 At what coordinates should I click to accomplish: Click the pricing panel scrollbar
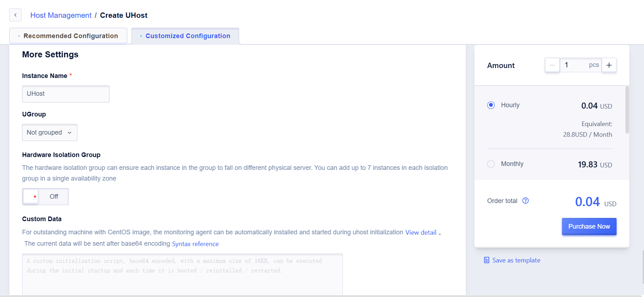pyautogui.click(x=627, y=110)
